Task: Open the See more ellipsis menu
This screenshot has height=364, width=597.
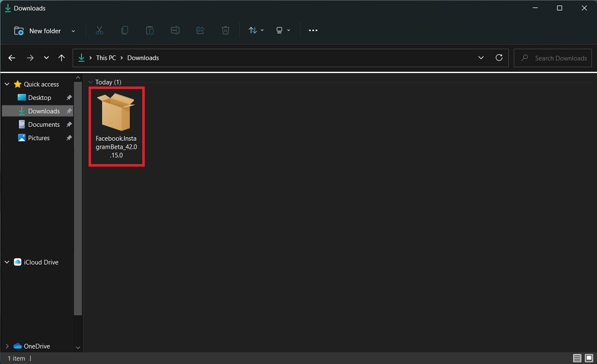Action: point(313,30)
